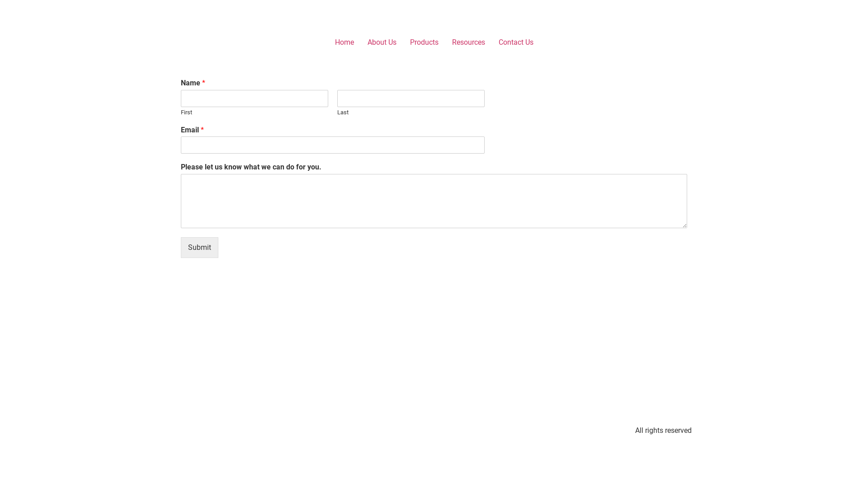Open the Home navigation link
This screenshot has height=488, width=868.
(x=344, y=42)
